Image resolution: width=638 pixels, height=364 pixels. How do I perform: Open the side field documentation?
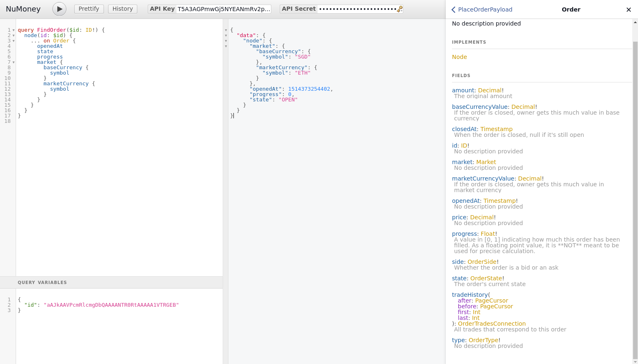tap(458, 262)
